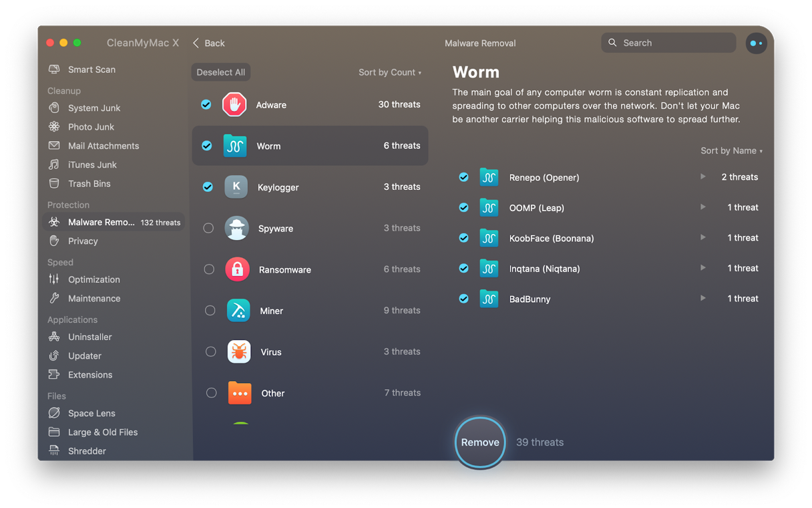Click the Updater icon
The width and height of the screenshot is (812, 508).
pyautogui.click(x=54, y=356)
